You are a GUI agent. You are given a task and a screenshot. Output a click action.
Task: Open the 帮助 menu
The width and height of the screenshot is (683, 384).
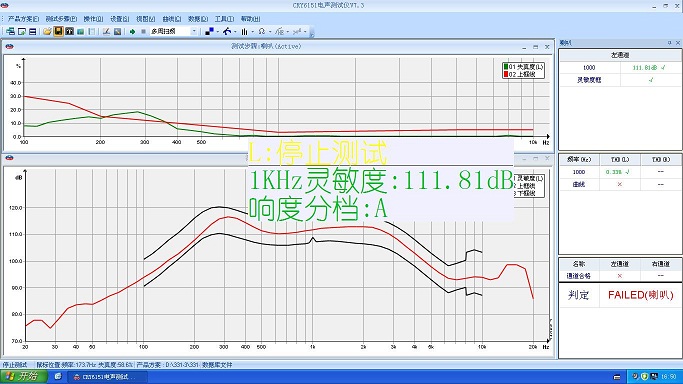coord(250,19)
